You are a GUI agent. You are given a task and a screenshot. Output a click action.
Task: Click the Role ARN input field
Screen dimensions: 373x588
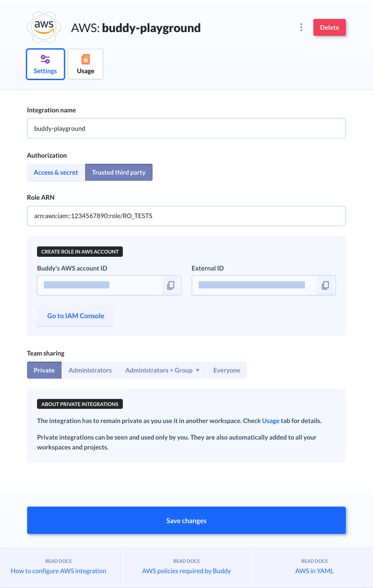click(x=186, y=216)
